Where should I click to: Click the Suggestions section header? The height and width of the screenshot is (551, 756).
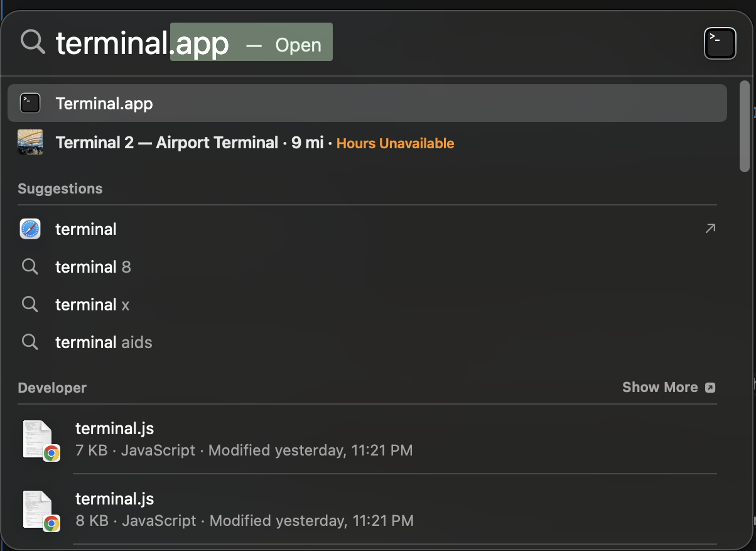point(60,188)
